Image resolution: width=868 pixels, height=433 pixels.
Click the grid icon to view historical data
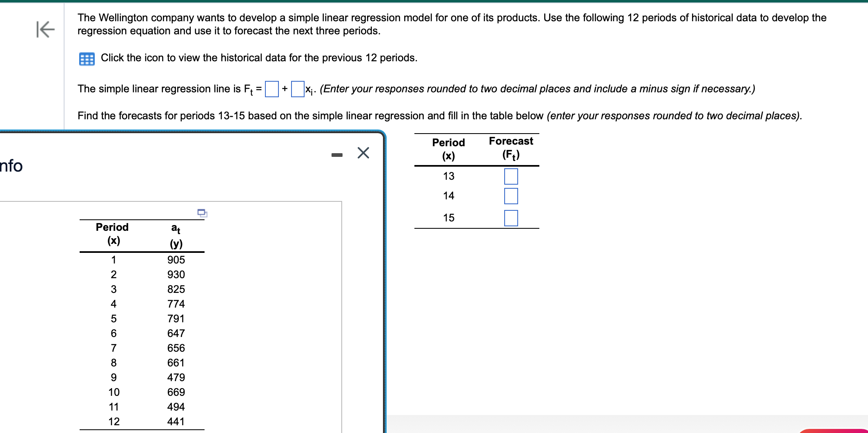pyautogui.click(x=87, y=59)
